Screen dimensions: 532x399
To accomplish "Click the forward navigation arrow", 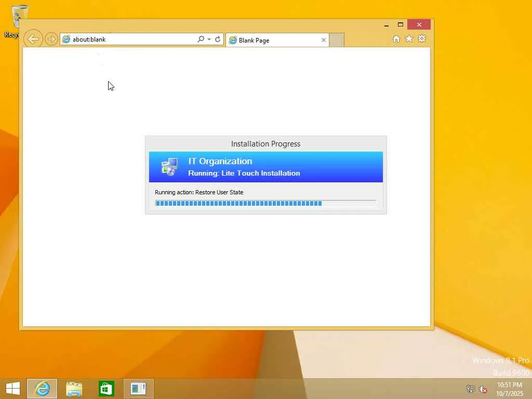I will click(51, 39).
